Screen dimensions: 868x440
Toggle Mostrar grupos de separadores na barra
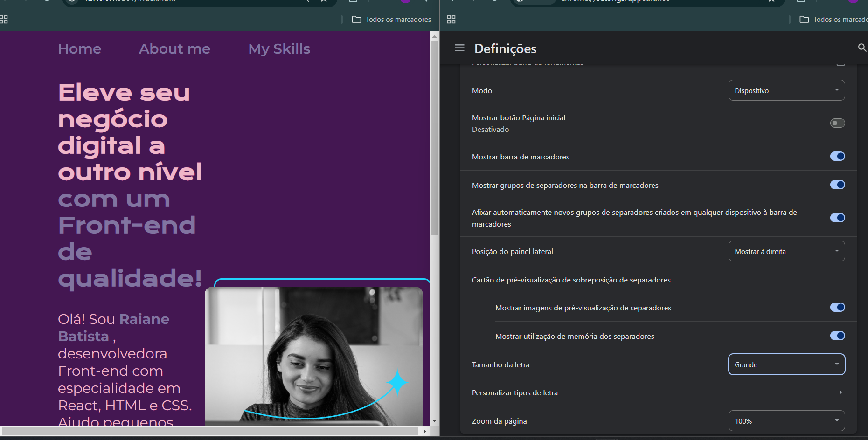click(837, 185)
